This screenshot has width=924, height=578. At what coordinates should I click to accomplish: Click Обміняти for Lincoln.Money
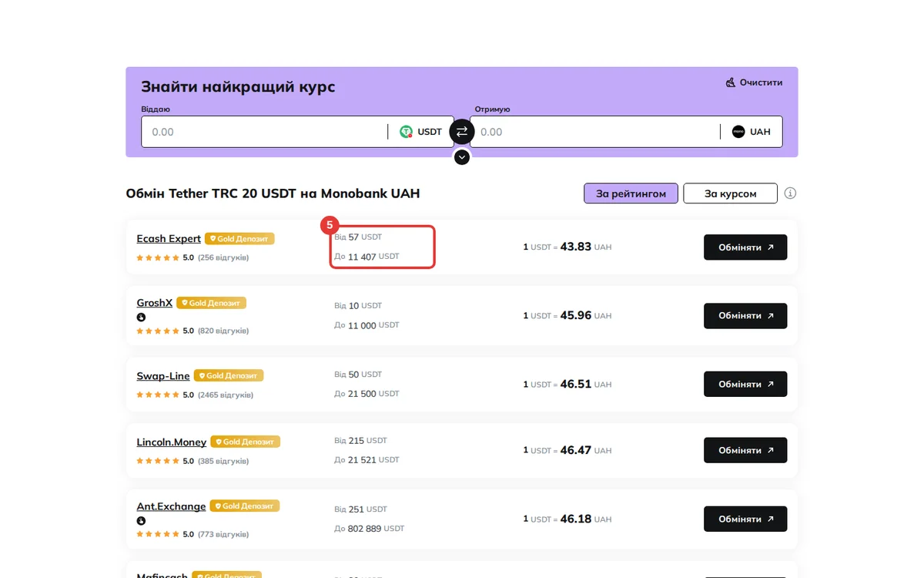point(745,450)
